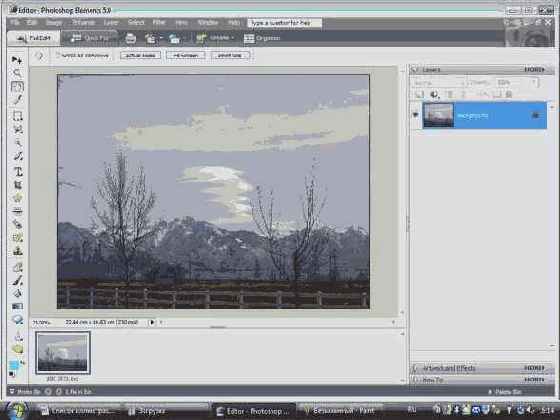Select the Eyedropper tool
This screenshot has height=420, width=560.
[17, 100]
